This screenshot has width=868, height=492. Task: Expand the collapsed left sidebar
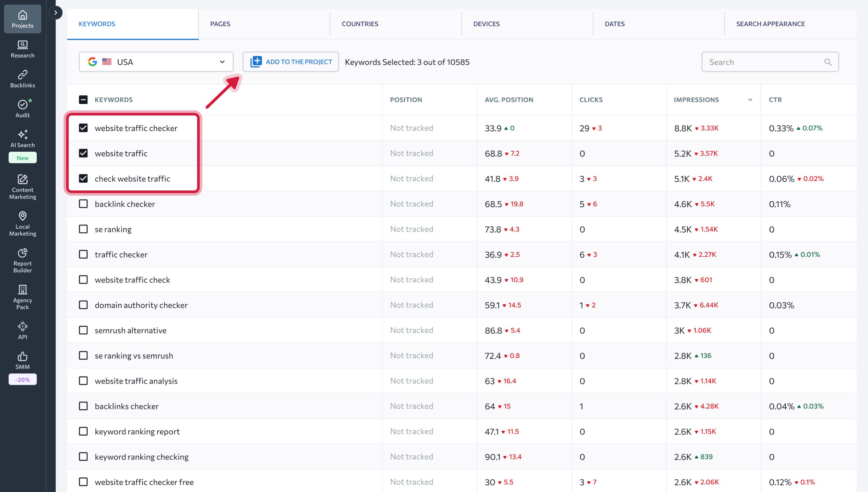click(56, 12)
